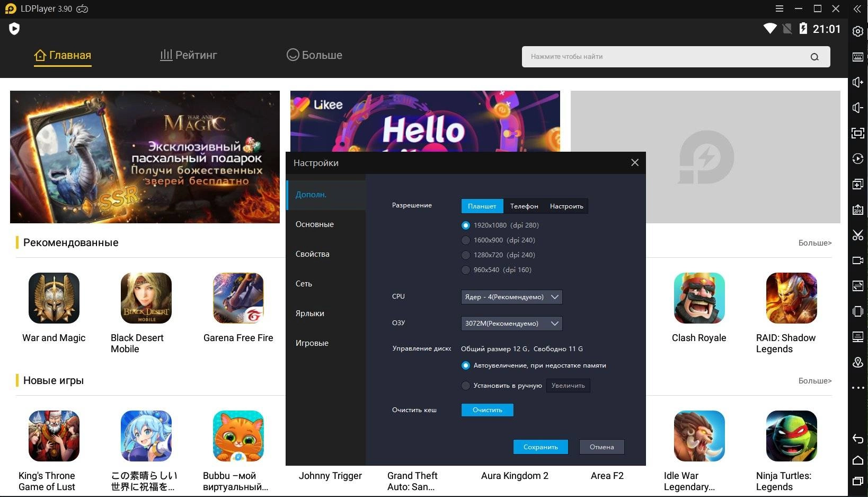Take screenshot with scissors icon
Screen dimensions: 868x497
tap(857, 235)
